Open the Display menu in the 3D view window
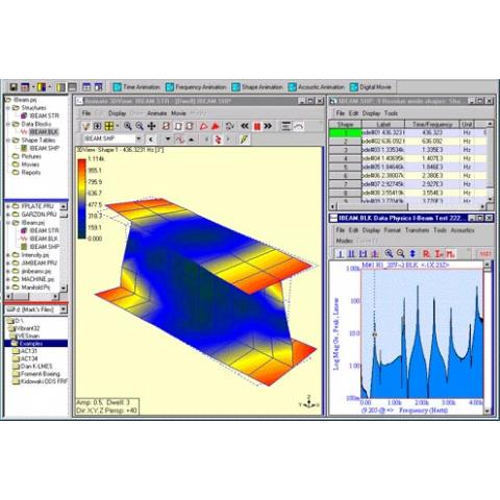Screen dimensions: 500x500 pyautogui.click(x=117, y=113)
